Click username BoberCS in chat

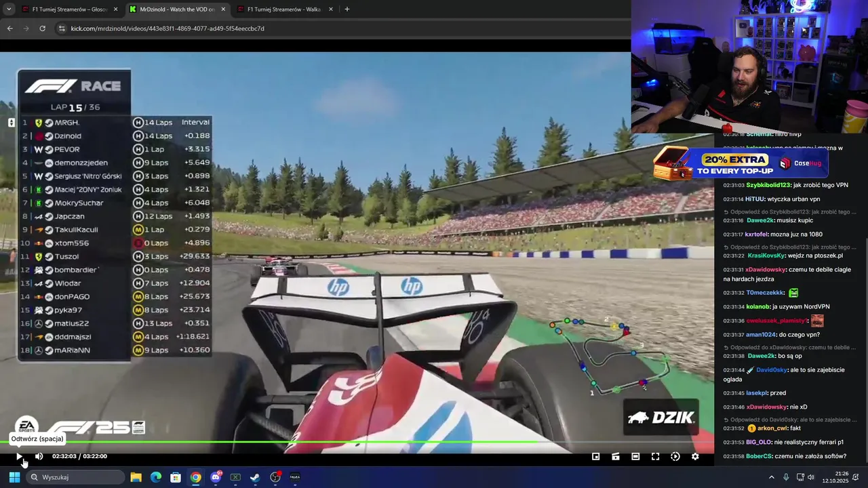pos(759,457)
